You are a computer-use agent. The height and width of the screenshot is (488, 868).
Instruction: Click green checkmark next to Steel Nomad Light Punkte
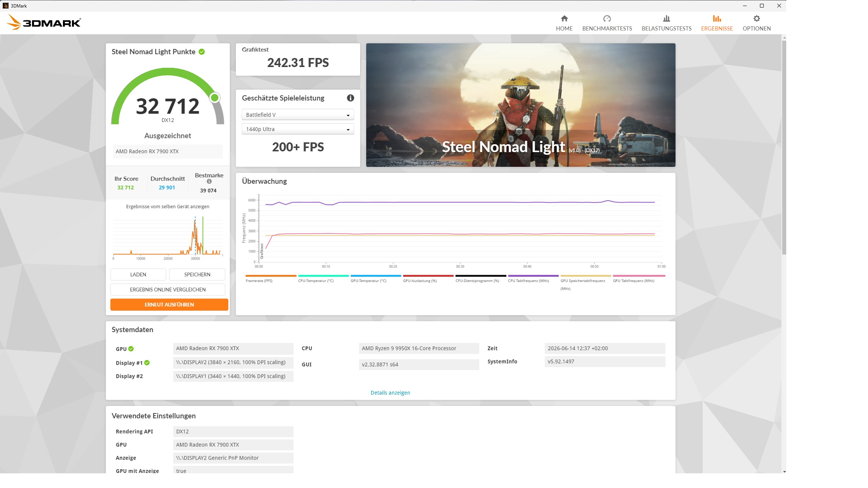(x=202, y=52)
